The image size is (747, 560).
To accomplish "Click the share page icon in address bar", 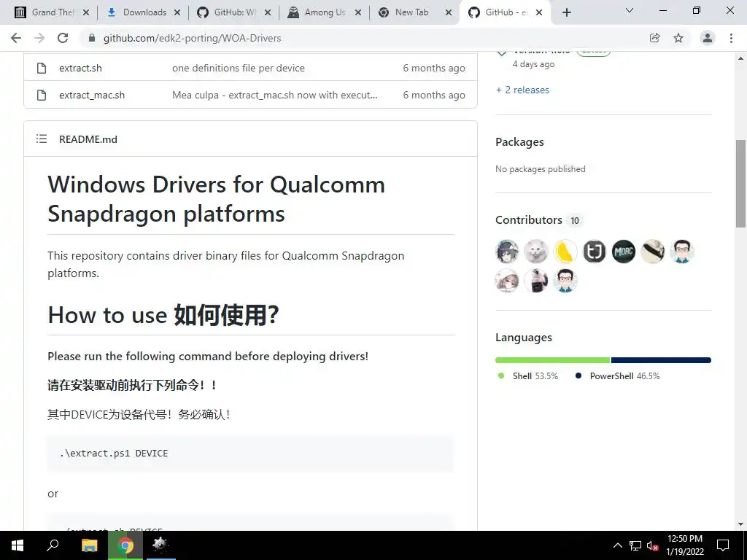I will pos(655,38).
